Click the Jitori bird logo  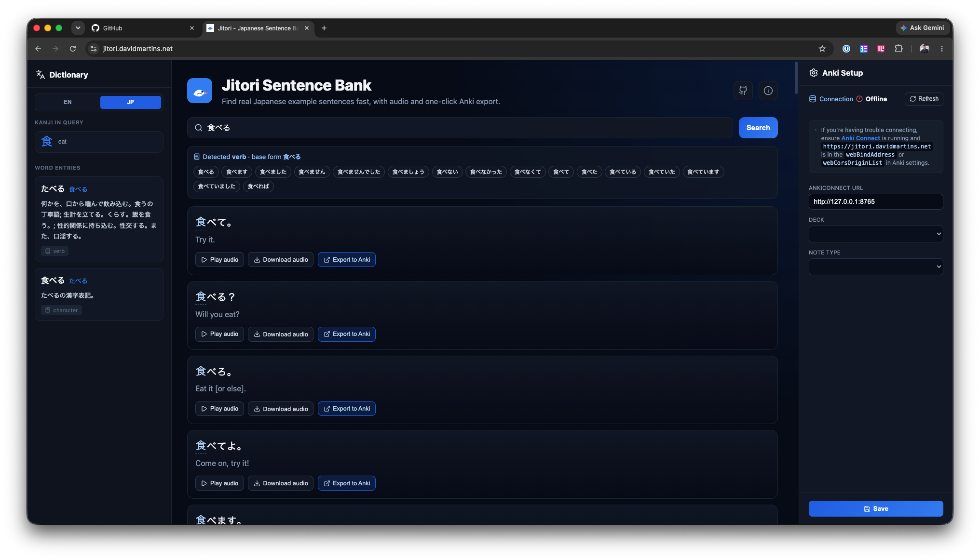[x=200, y=91]
